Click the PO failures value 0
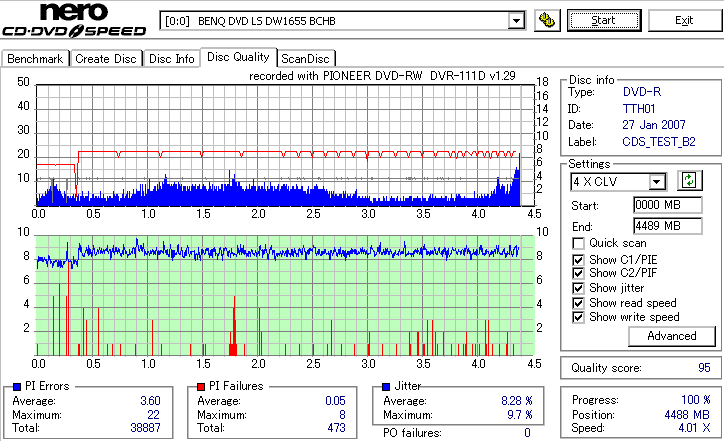The image size is (724, 441). point(527,433)
